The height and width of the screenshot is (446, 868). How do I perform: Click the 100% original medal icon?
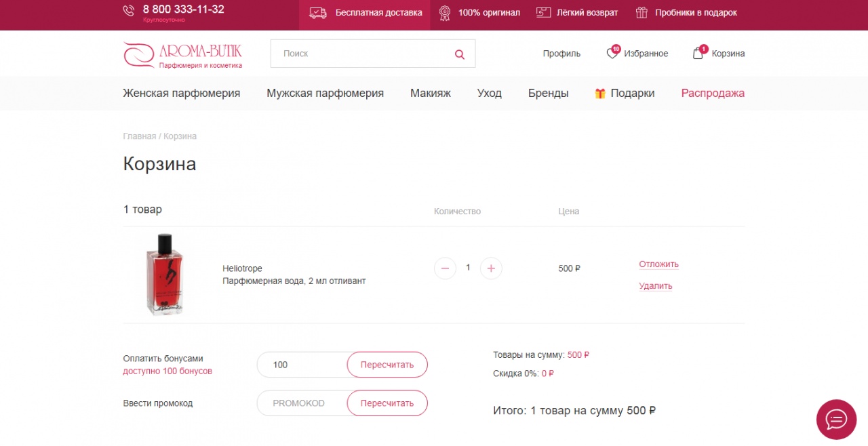point(445,13)
